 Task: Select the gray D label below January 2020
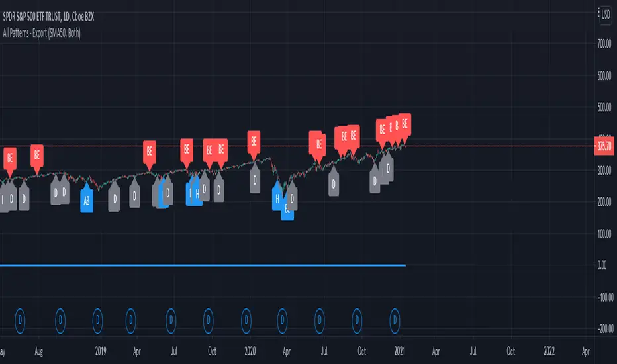click(x=255, y=180)
